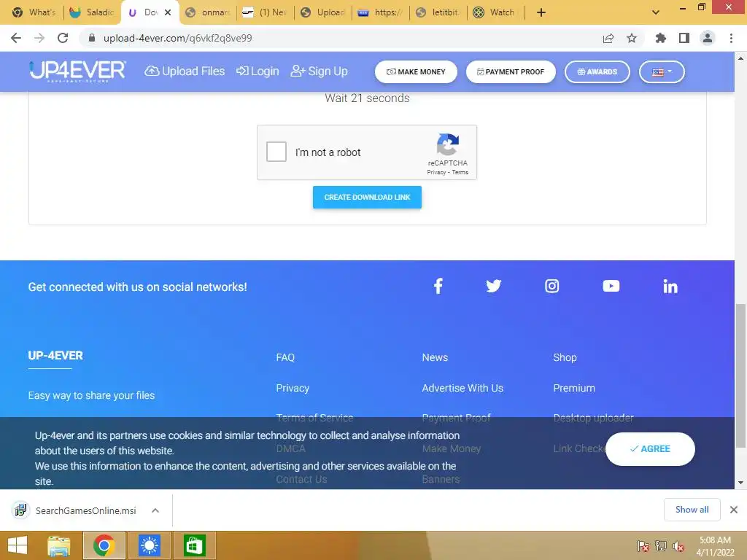Click the blue sun app taskbar icon
This screenshot has width=747, height=560.
pos(149,545)
